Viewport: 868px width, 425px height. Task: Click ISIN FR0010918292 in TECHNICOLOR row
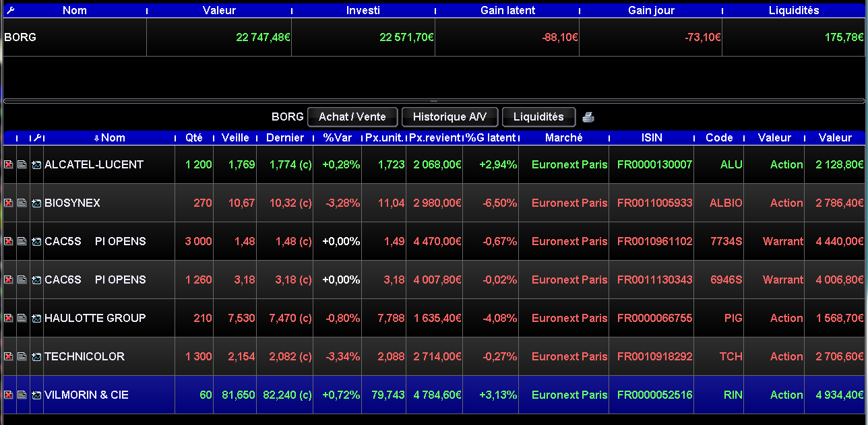(654, 356)
